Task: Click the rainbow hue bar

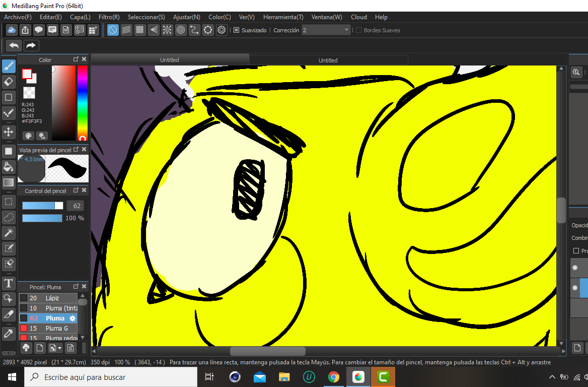Action: coord(83,103)
